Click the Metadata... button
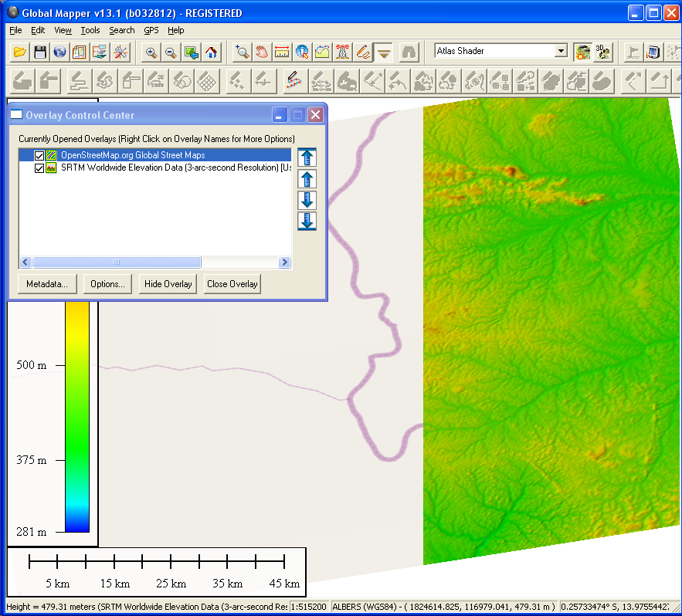Image resolution: width=682 pixels, height=616 pixels. coord(47,284)
